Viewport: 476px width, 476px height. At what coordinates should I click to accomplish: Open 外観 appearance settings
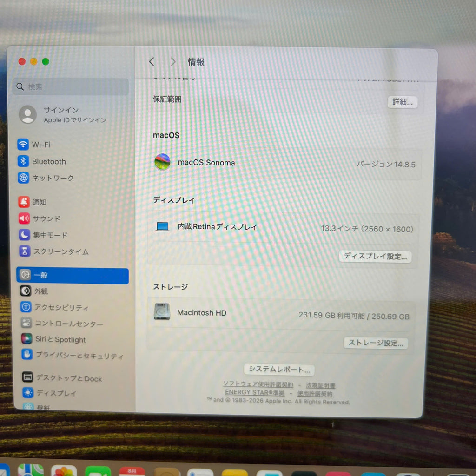[x=34, y=291]
